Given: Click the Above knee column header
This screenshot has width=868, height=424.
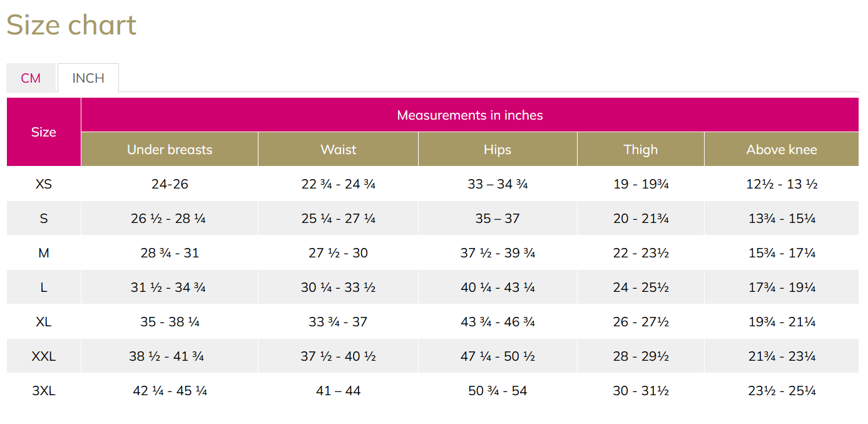Looking at the screenshot, I should pyautogui.click(x=782, y=150).
